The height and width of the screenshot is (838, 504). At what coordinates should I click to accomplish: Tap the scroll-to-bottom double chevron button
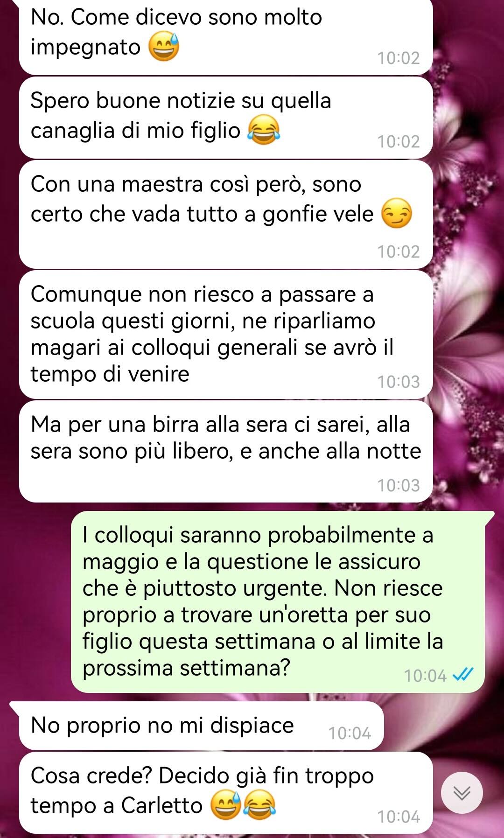(462, 793)
